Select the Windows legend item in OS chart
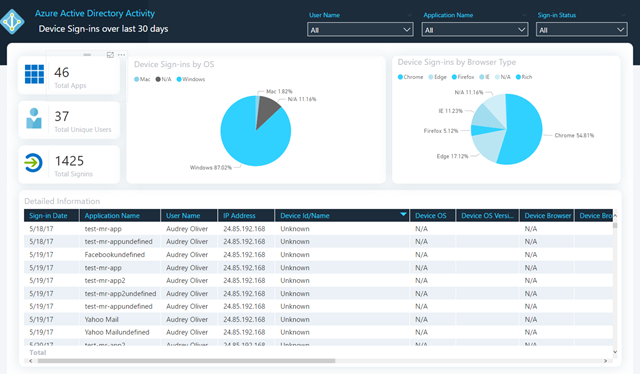 point(191,79)
